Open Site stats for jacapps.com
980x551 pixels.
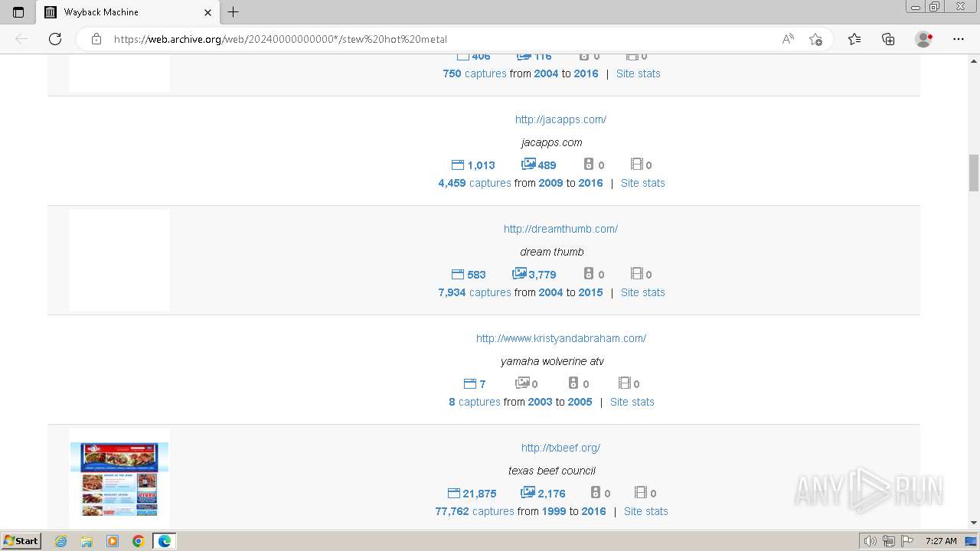[x=642, y=183]
